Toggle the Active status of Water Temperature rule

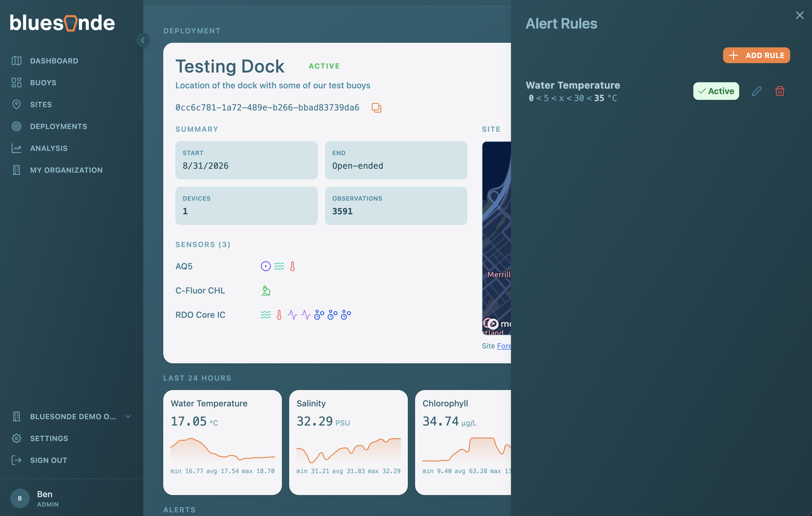click(x=716, y=91)
